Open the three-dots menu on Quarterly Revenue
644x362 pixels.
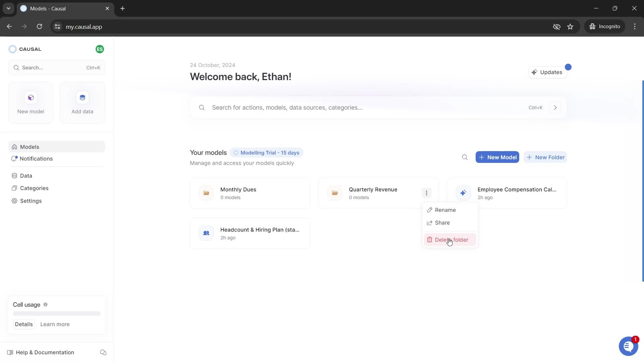(426, 193)
